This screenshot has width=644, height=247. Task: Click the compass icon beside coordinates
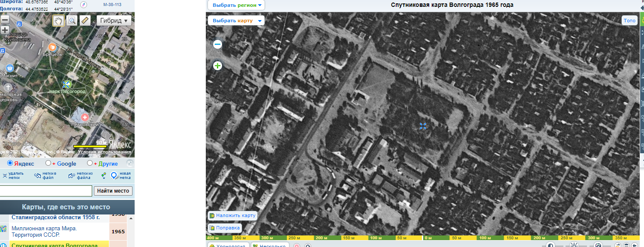pos(83,5)
